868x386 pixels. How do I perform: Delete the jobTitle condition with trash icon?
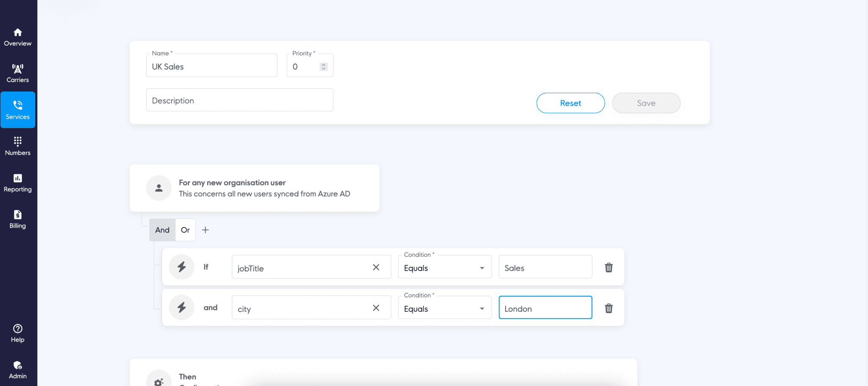[x=609, y=267]
